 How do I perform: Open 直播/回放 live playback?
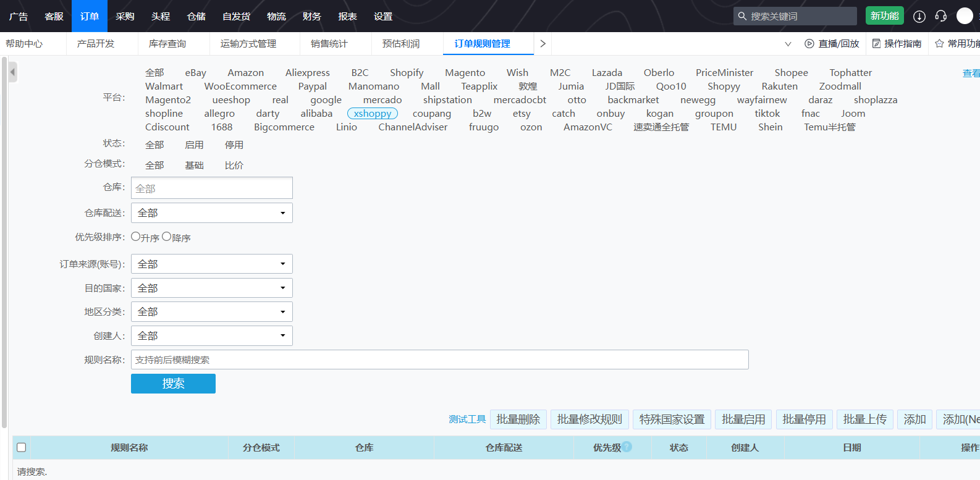point(832,44)
